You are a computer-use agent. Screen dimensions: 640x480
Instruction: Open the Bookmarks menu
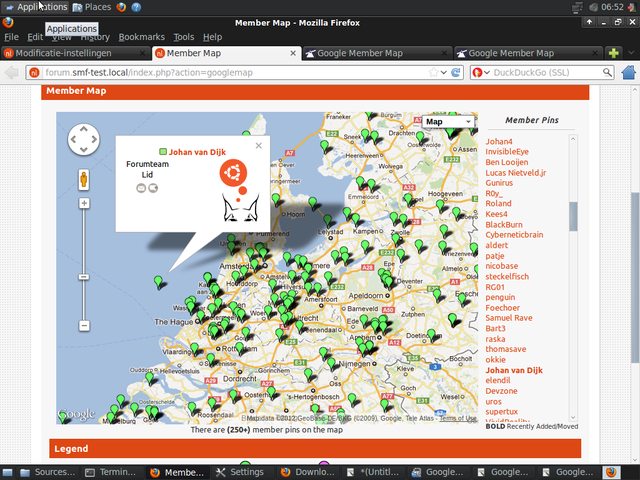click(142, 37)
